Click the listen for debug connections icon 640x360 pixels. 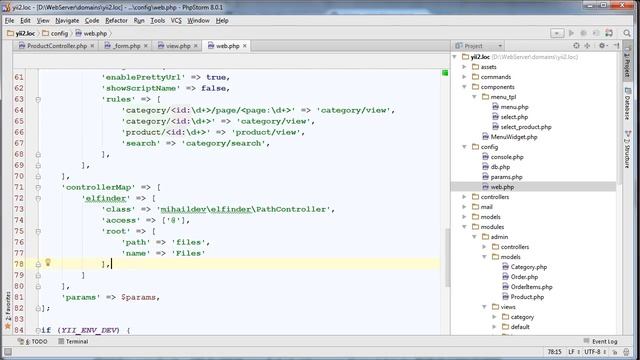tap(596, 33)
